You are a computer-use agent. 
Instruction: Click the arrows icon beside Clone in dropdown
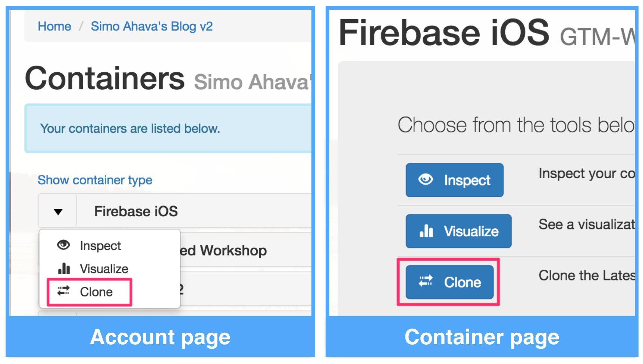[x=63, y=291]
